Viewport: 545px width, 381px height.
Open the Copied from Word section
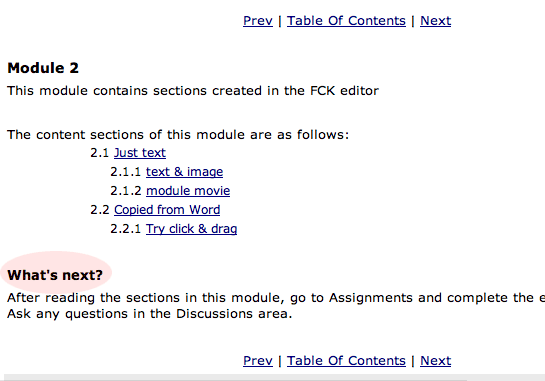167,210
